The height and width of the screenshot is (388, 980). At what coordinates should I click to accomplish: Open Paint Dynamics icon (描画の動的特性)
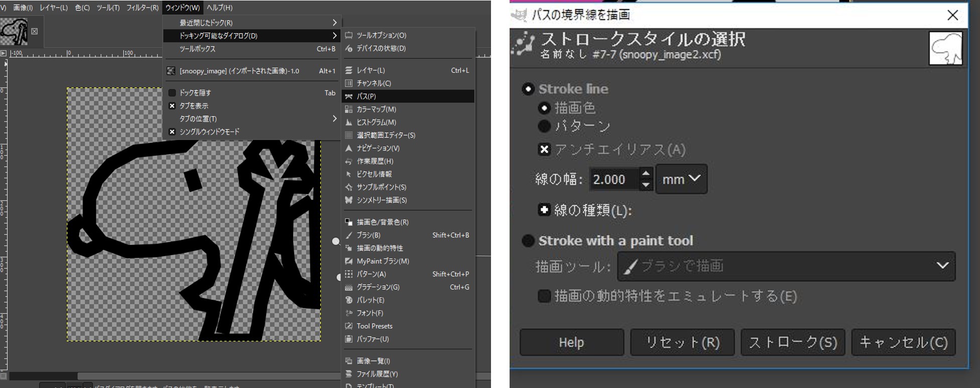[x=349, y=248]
